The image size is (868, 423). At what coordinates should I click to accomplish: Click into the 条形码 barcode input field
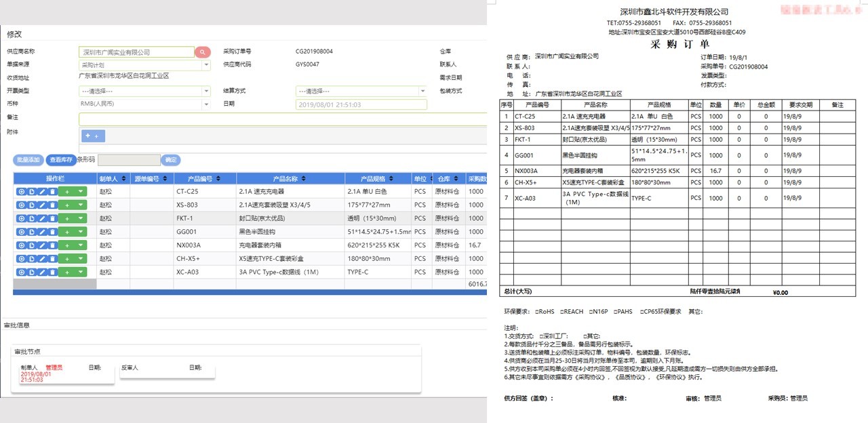click(x=129, y=160)
